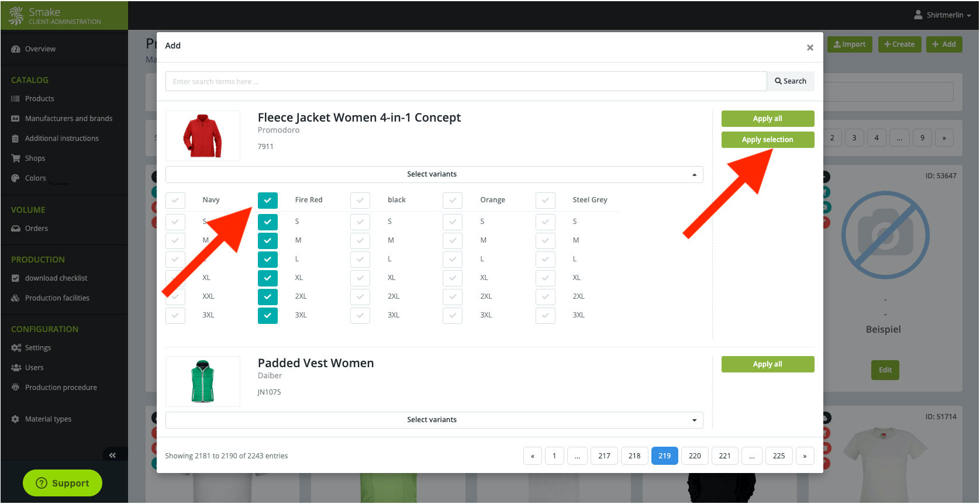This screenshot has width=980, height=504.
Task: Apply all for Padded Vest Women
Action: tap(768, 364)
